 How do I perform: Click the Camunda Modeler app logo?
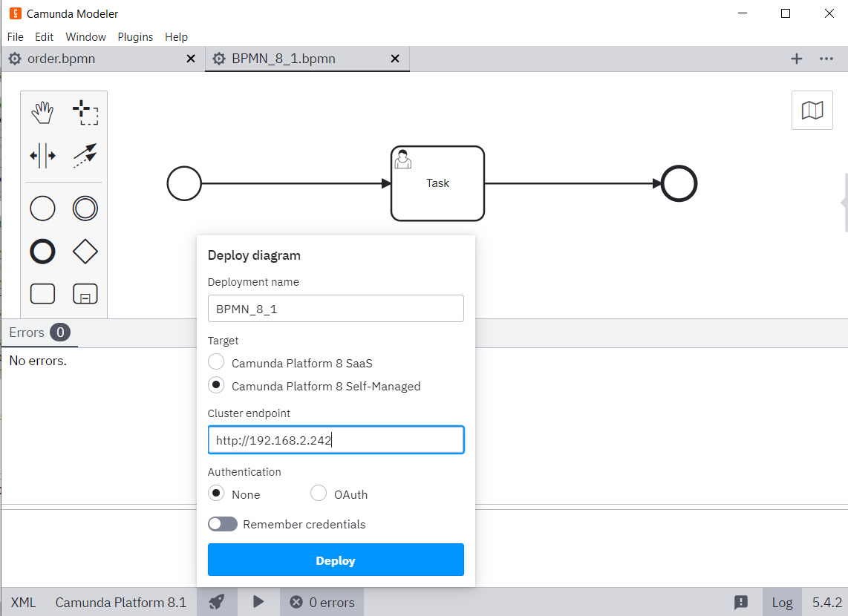(x=16, y=13)
